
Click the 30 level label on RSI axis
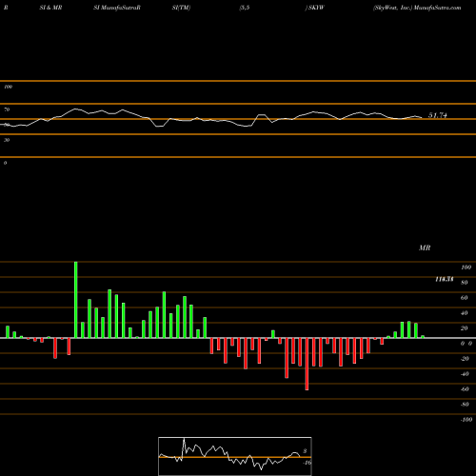click(7, 140)
